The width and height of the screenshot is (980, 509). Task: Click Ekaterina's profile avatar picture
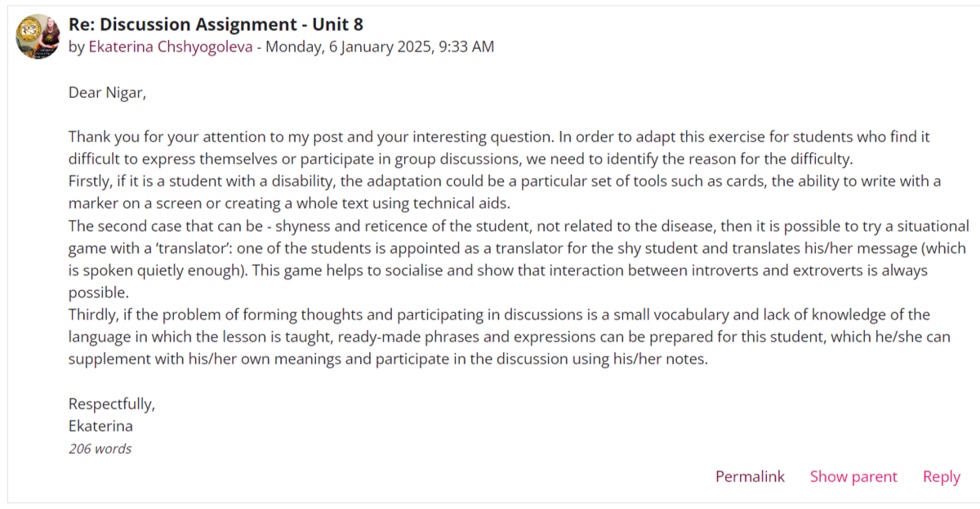point(38,36)
